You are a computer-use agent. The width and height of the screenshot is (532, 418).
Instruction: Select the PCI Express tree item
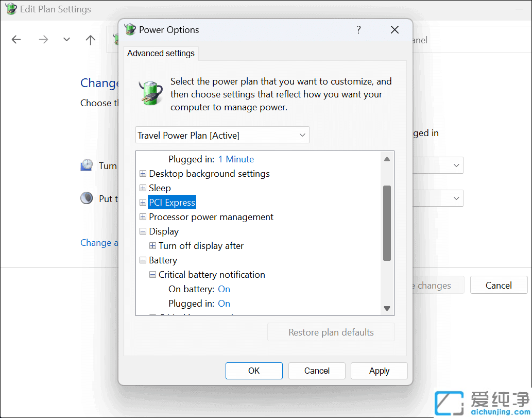click(x=172, y=203)
